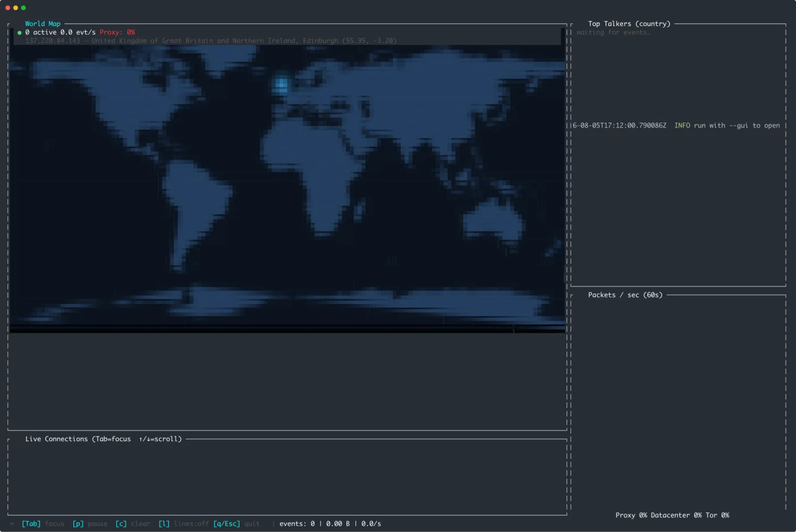Click the '0.0/s' rate in footer
The height and width of the screenshot is (532, 796).
(x=371, y=524)
